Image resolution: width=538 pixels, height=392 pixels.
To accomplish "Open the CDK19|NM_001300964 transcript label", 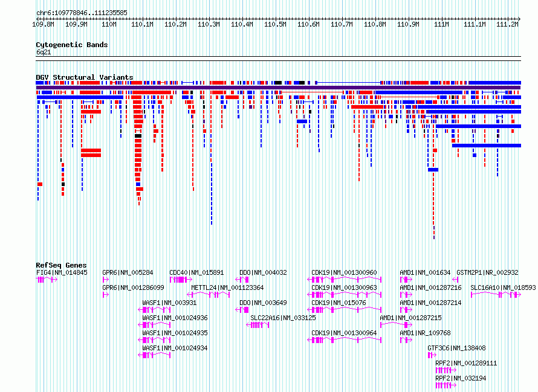I will (x=344, y=333).
